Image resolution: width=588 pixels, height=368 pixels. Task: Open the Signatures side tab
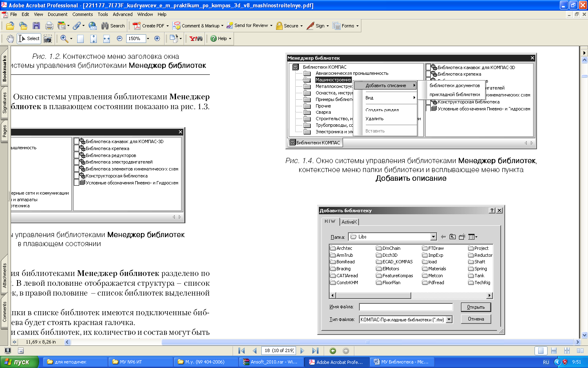(x=4, y=103)
